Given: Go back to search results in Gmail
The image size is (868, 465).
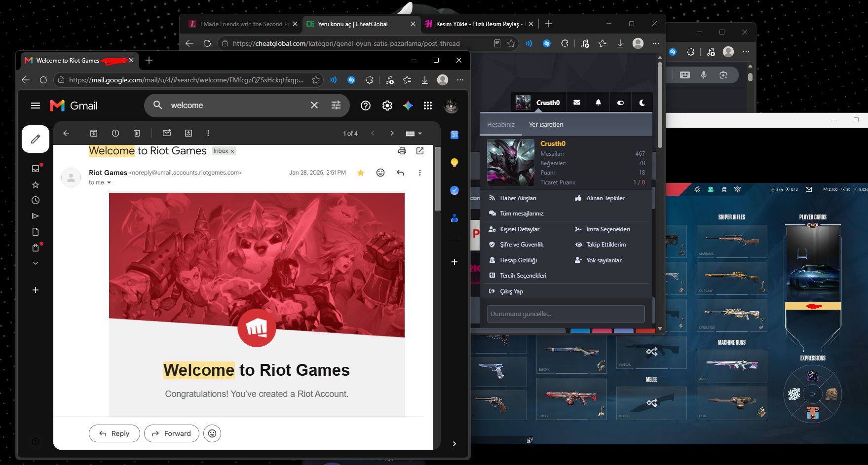Looking at the screenshot, I should tap(66, 133).
